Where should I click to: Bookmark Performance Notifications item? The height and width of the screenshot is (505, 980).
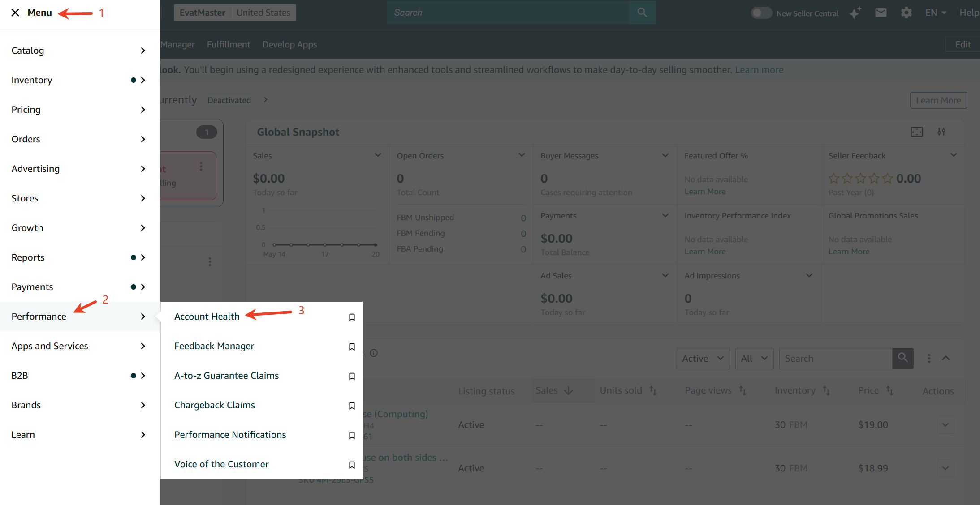point(352,435)
